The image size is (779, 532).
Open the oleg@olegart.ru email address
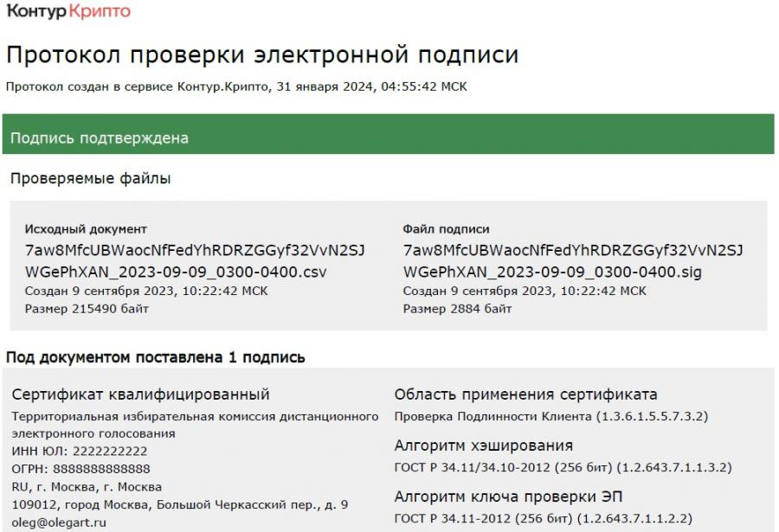59,522
